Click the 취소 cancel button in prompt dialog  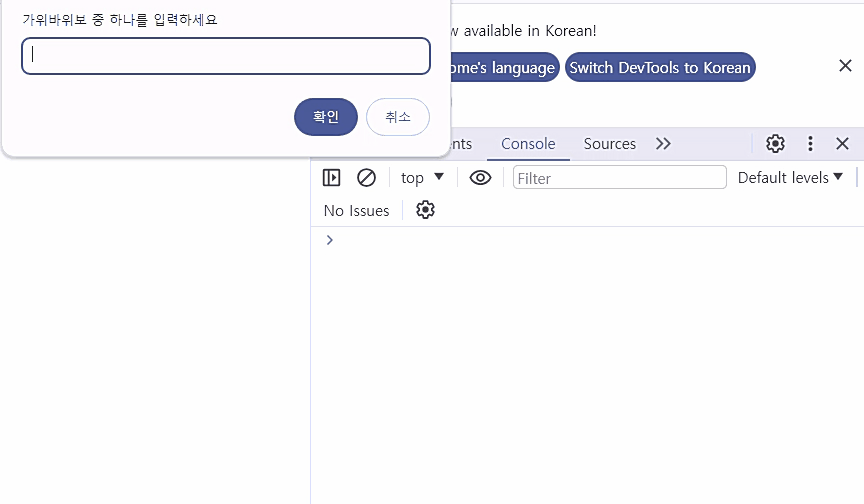398,117
